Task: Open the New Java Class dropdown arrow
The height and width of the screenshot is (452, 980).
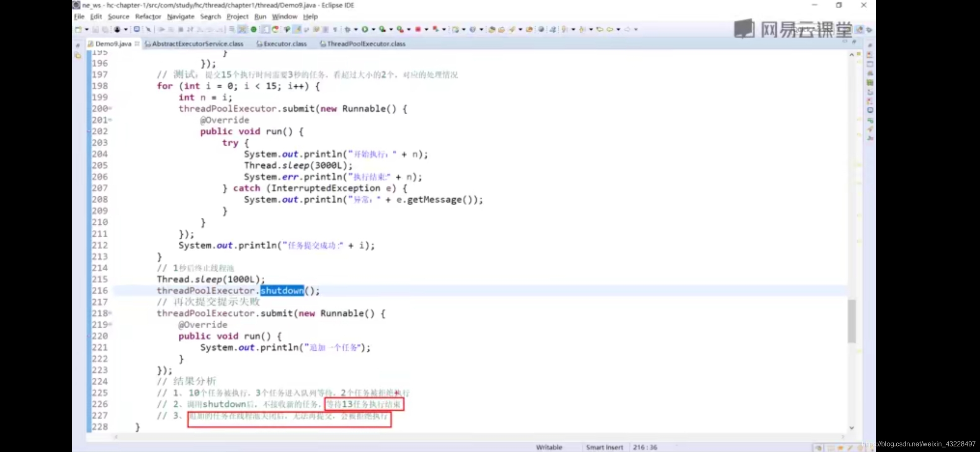Action: 481,29
